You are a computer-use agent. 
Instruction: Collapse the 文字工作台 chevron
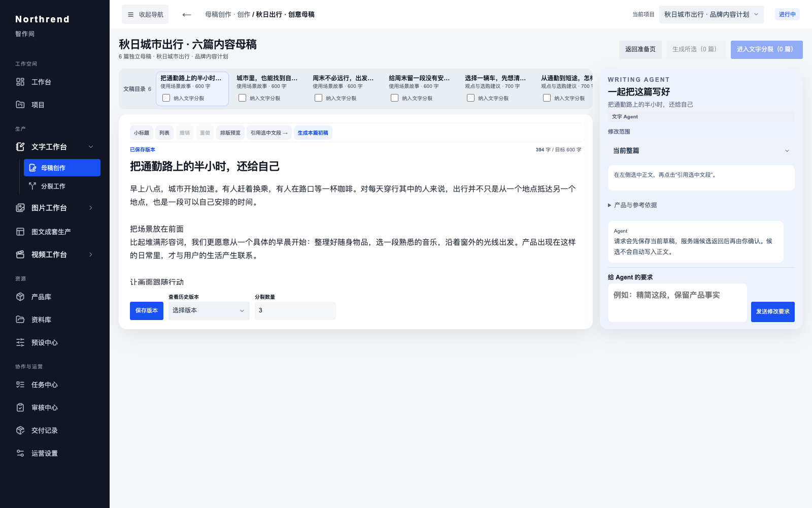click(x=91, y=147)
